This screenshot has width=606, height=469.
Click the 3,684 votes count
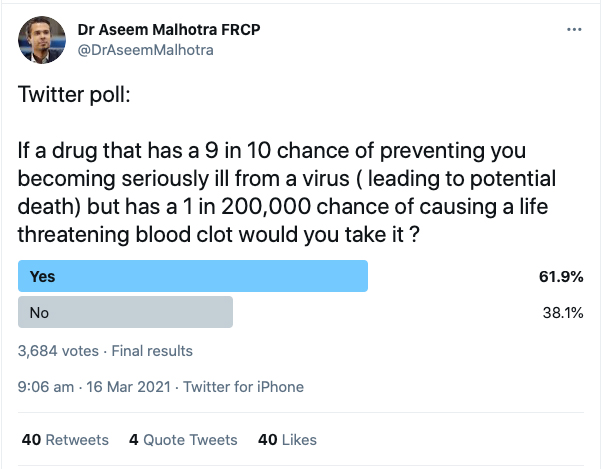59,351
